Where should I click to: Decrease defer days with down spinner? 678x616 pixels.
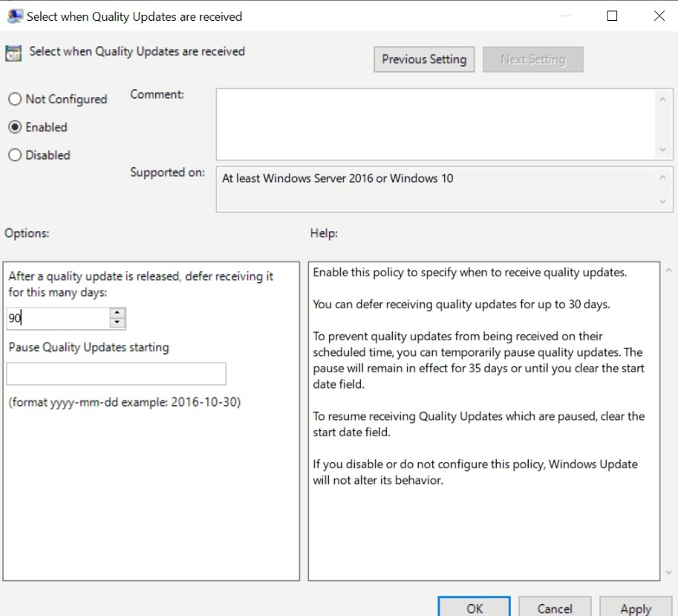point(117,322)
